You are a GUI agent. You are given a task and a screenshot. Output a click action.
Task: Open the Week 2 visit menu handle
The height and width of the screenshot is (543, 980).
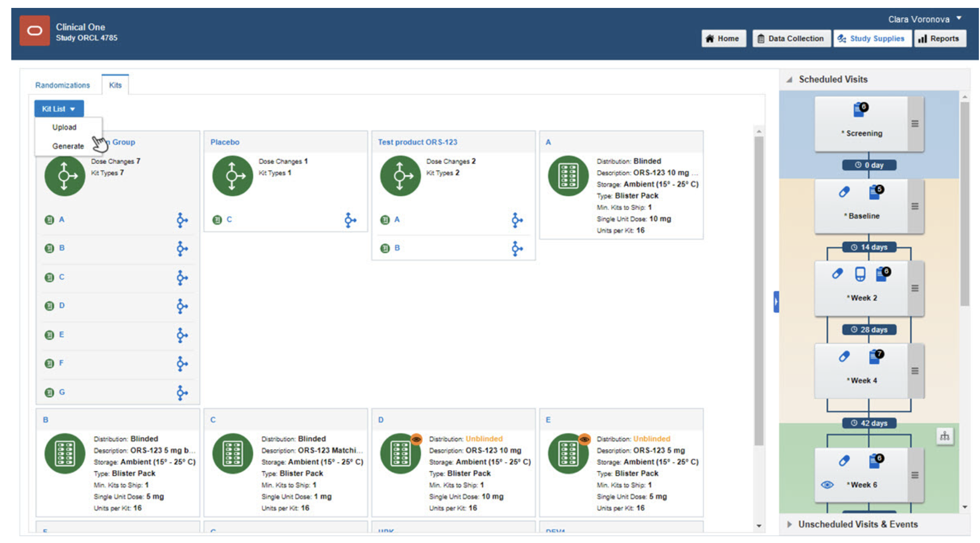coord(915,288)
